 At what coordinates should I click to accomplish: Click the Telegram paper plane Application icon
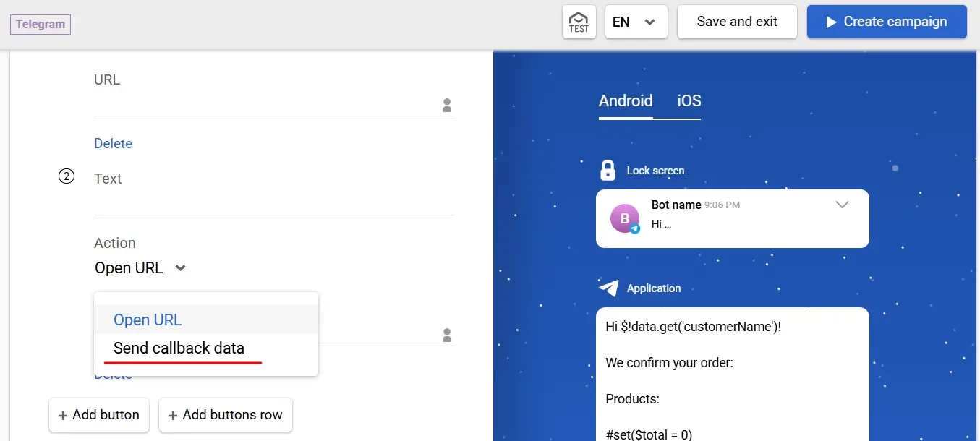click(608, 288)
